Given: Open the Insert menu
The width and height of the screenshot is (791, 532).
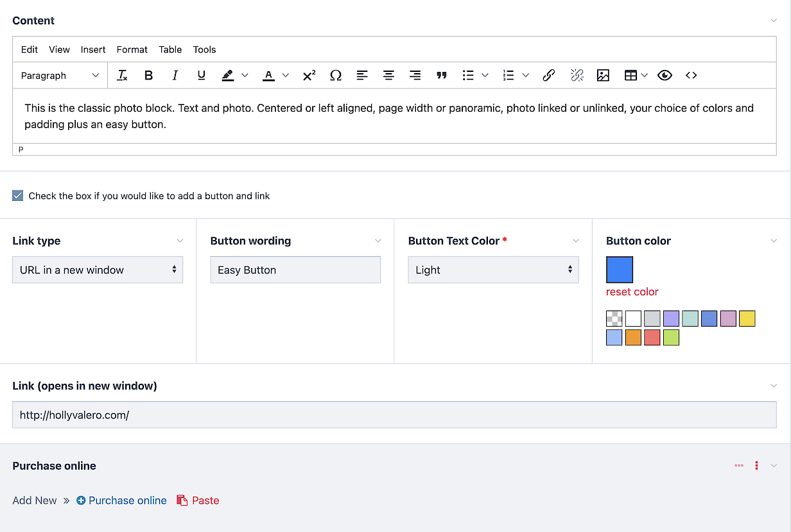Looking at the screenshot, I should coord(93,49).
